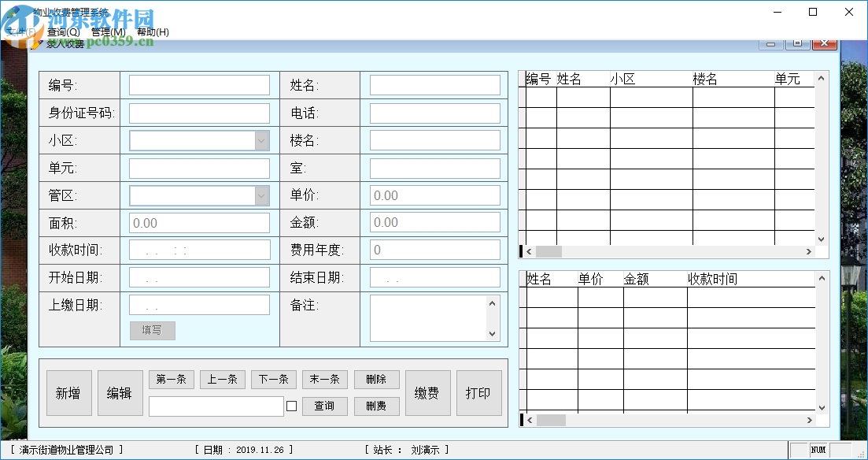Screen dimensions: 868x460
Task: Go to next record with 下一条
Action: 274,380
